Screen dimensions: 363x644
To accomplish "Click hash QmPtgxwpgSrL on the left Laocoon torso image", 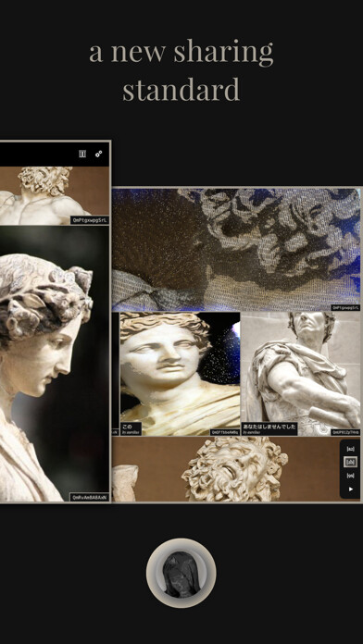I will click(x=90, y=220).
